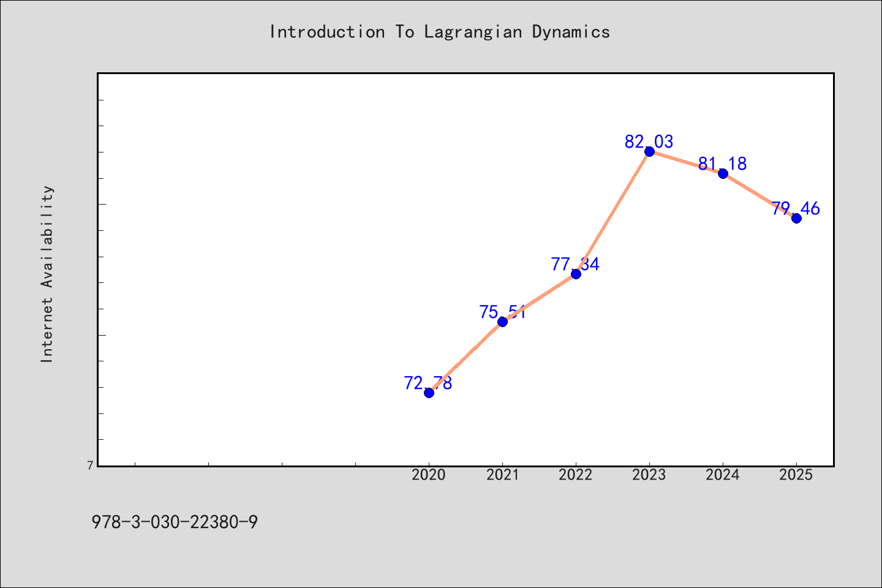Click the 2021 x-axis tick label

pyautogui.click(x=502, y=475)
